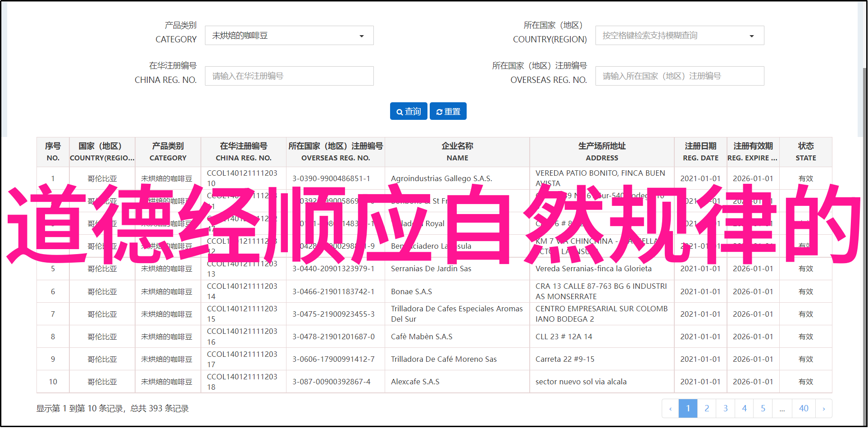Open the product category dropdown

click(289, 36)
